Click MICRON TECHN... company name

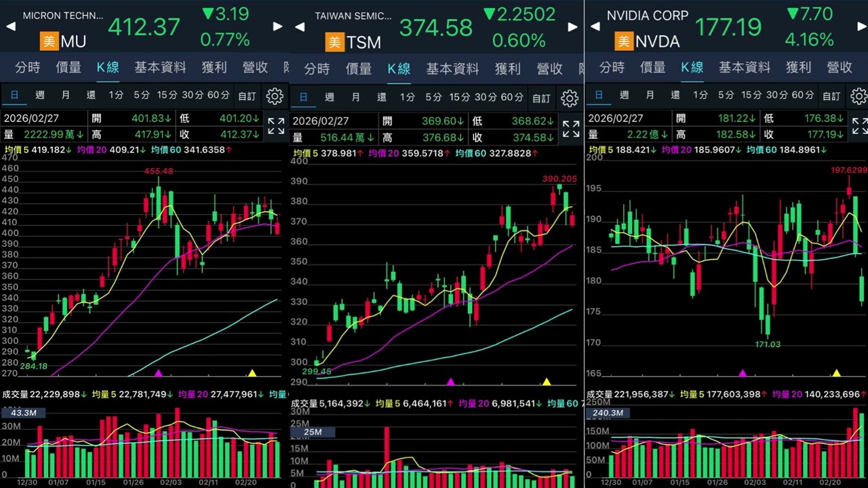[63, 16]
